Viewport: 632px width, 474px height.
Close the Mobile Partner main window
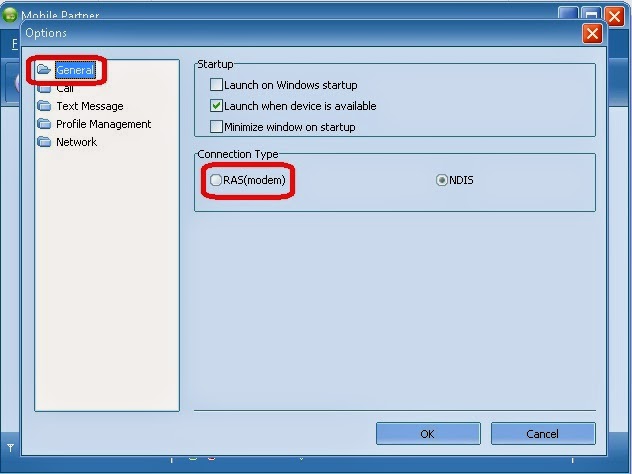click(x=614, y=16)
